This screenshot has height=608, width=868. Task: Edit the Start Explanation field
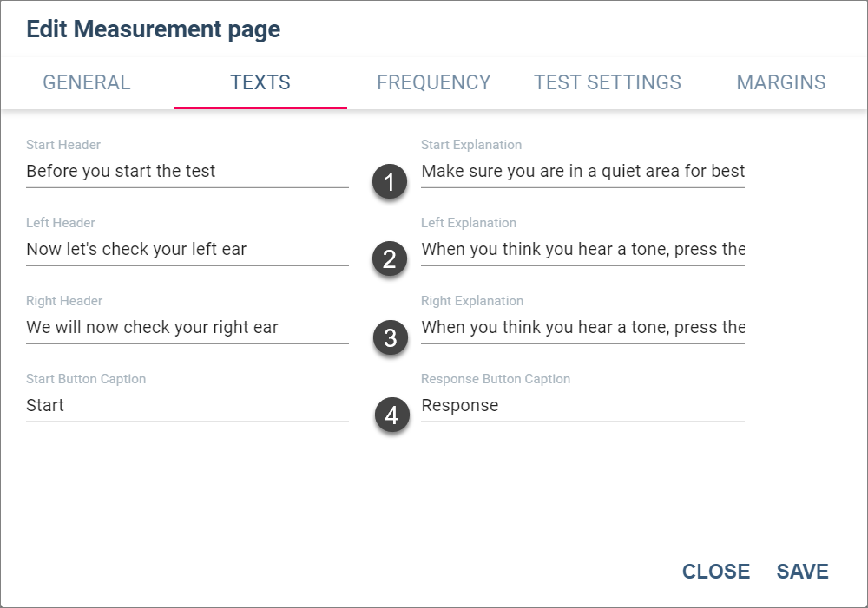click(582, 171)
